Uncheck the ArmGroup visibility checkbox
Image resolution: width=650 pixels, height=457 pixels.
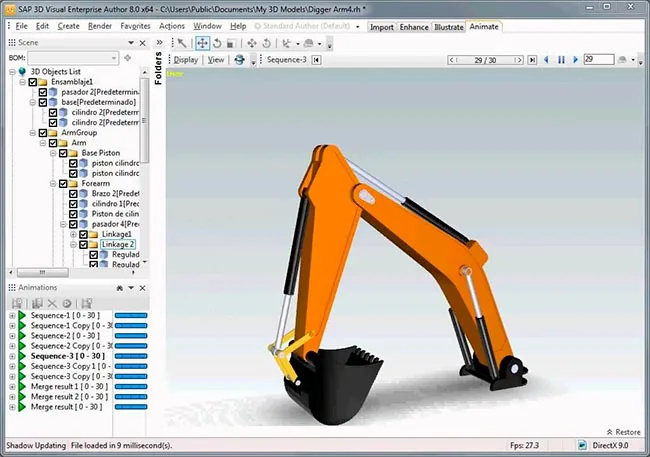[x=43, y=133]
